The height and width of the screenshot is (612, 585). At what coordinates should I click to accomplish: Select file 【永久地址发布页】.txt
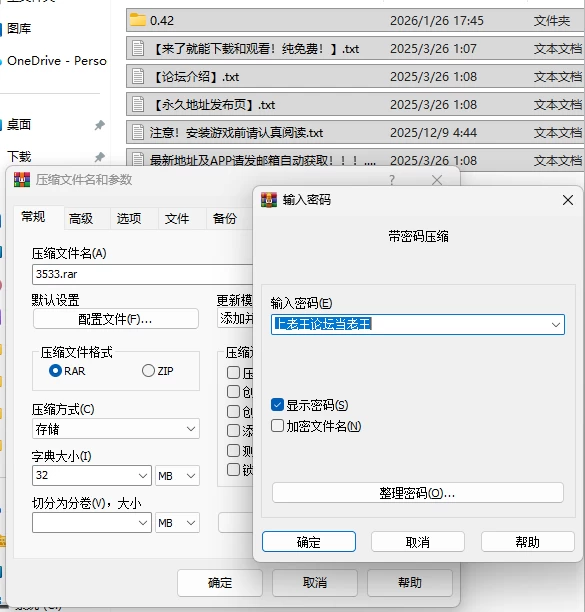coord(355,105)
